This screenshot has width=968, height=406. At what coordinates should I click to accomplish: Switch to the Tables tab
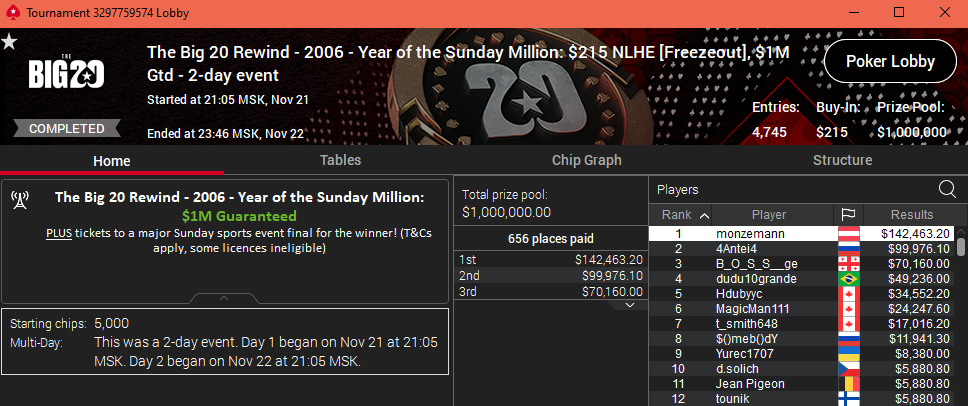[x=340, y=160]
